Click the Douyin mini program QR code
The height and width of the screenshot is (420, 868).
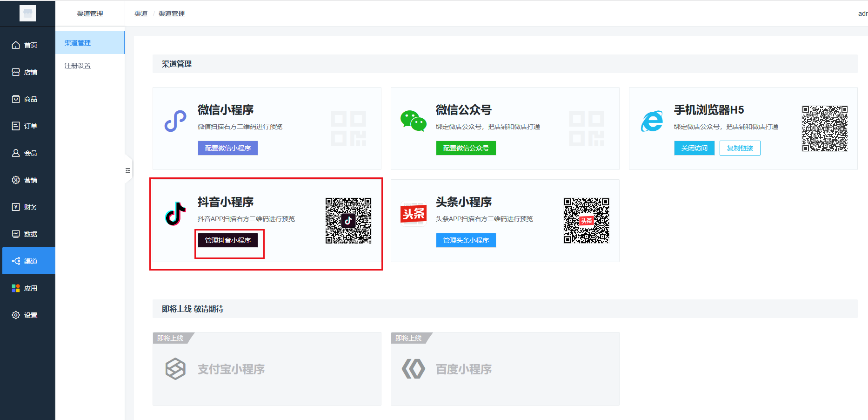click(x=348, y=221)
